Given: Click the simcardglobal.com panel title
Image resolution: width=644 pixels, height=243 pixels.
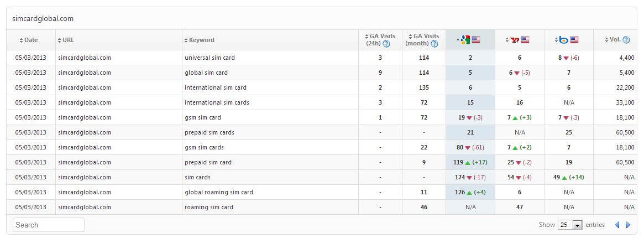Looking at the screenshot, I should click(43, 18).
